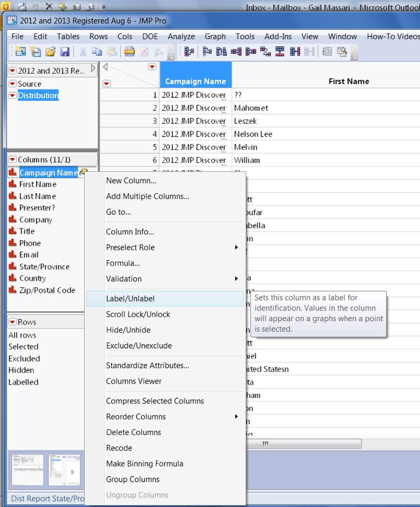Screen dimensions: 420x507
Task: Click "Selected" in the Rows panel
Action: pyautogui.click(x=23, y=346)
